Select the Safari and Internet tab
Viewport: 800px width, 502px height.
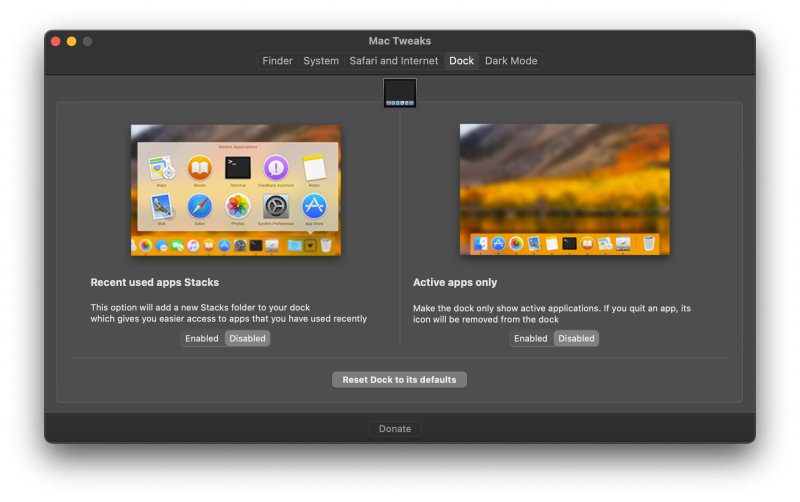[x=393, y=61]
